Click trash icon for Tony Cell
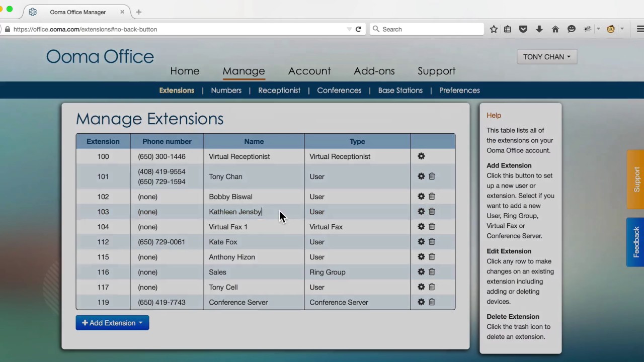This screenshot has height=362, width=644. click(x=432, y=287)
